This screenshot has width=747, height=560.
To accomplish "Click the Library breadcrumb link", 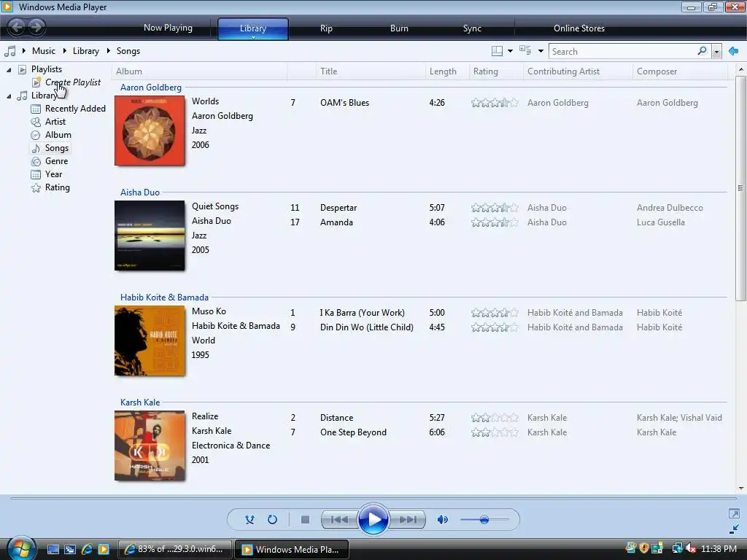I will (x=86, y=50).
